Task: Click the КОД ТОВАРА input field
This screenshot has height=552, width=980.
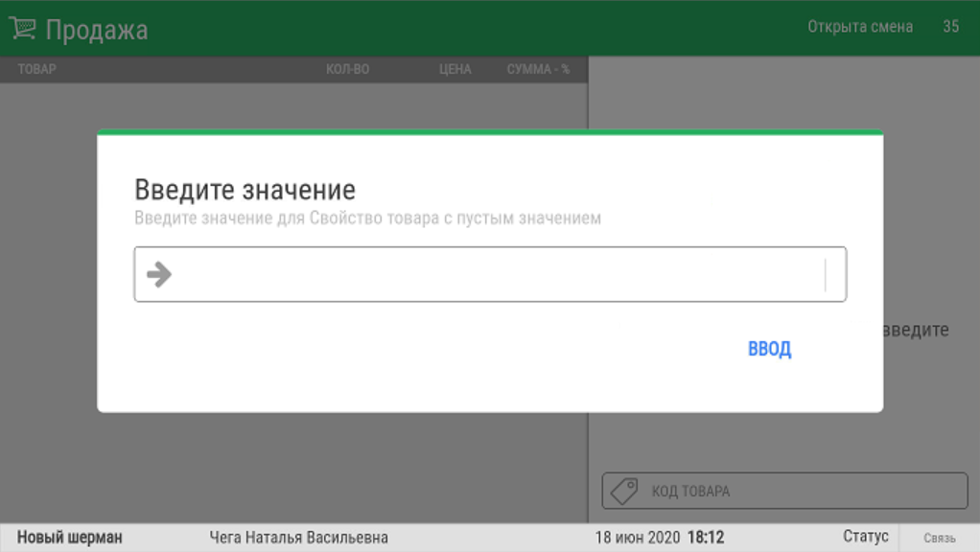Action: pos(785,491)
